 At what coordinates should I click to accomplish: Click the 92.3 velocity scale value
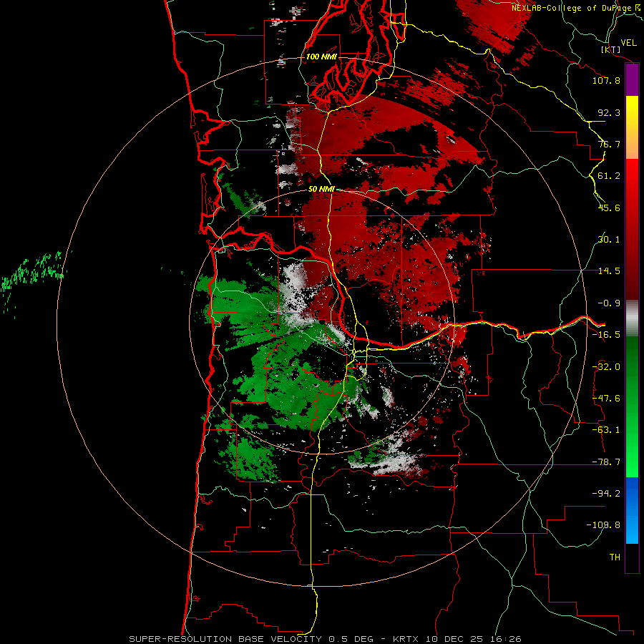pos(609,112)
